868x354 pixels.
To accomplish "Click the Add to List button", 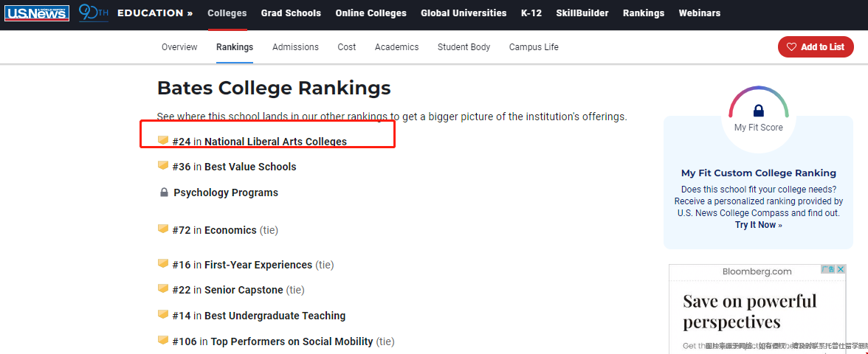I will tap(816, 47).
